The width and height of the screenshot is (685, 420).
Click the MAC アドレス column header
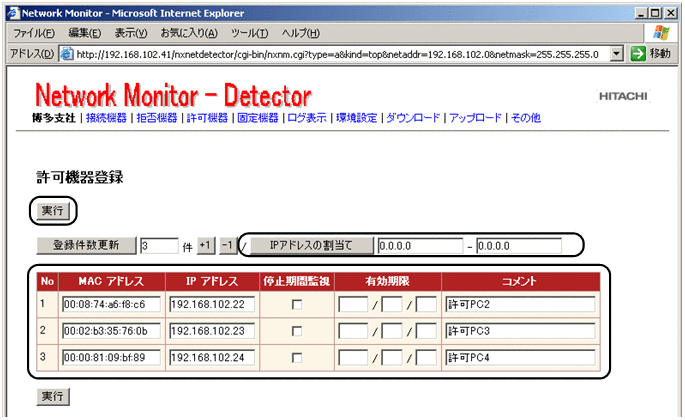(x=111, y=281)
